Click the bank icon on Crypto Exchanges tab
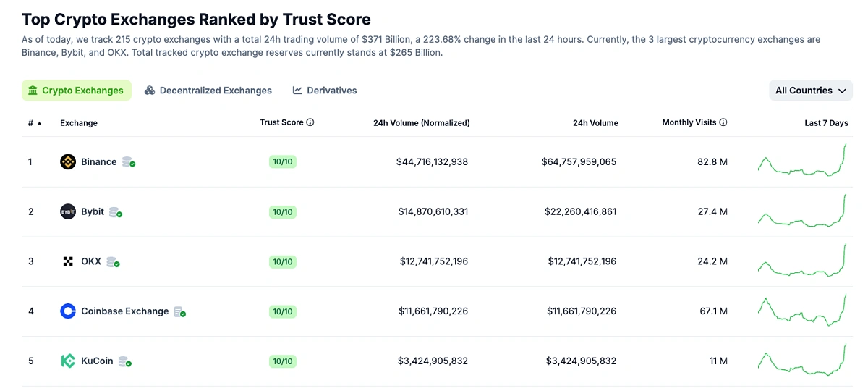 [33, 91]
